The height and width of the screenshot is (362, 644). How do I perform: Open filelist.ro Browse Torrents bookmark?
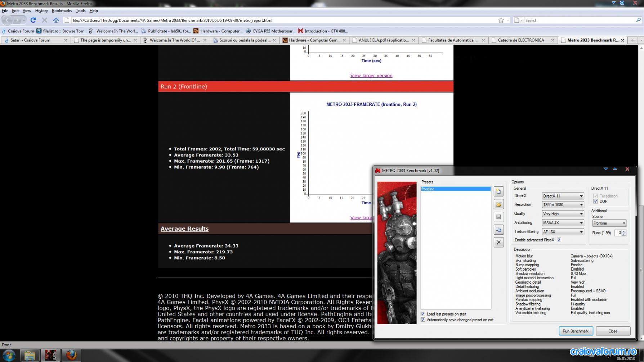coord(62,31)
